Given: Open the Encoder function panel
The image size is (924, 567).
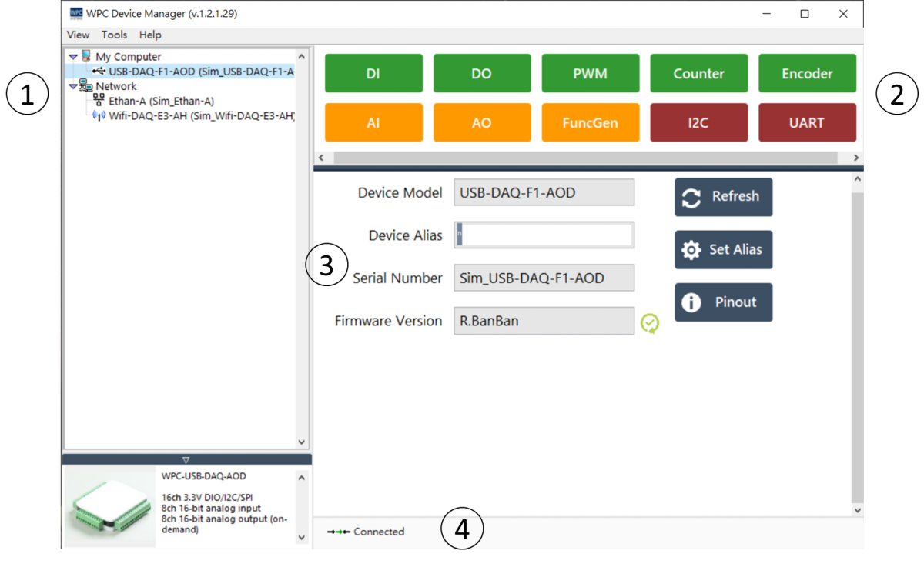Looking at the screenshot, I should (807, 74).
